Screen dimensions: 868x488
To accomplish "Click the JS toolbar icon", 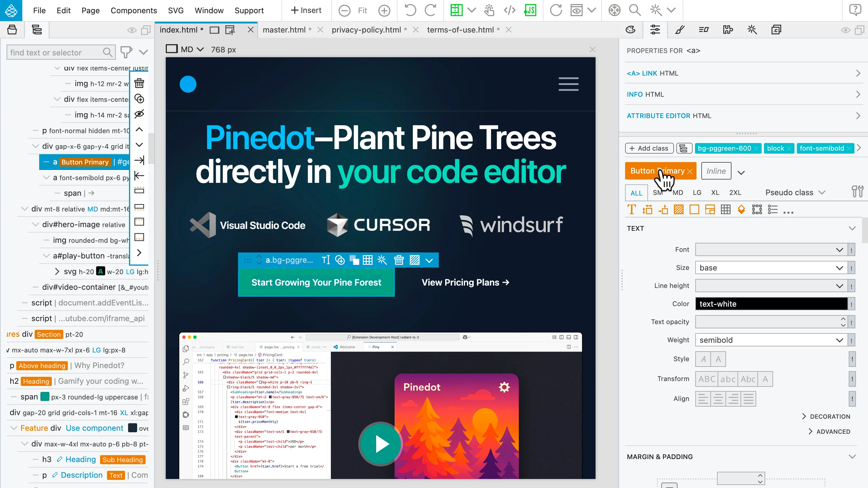I will (x=530, y=11).
